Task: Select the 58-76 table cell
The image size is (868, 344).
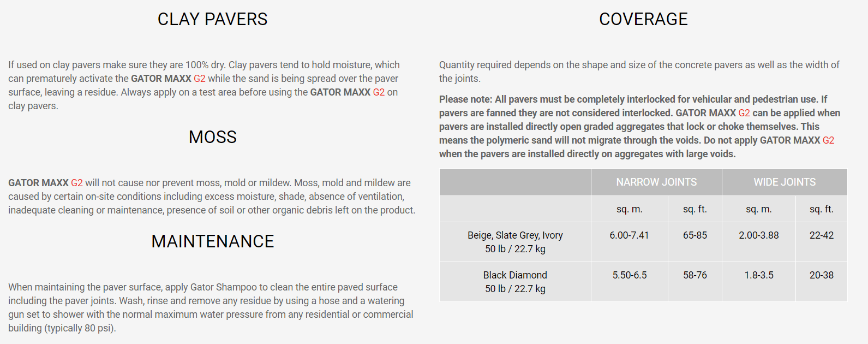Action: point(695,275)
